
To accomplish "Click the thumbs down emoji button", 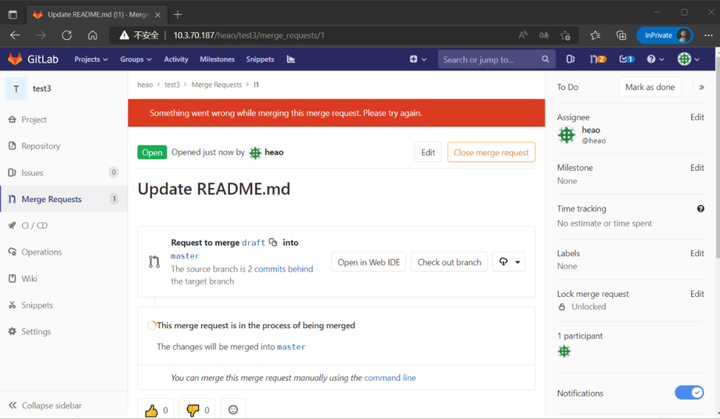I will (197, 409).
